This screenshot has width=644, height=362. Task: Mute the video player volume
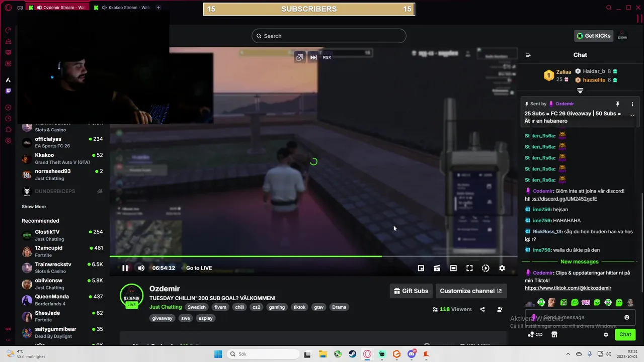tap(141, 268)
